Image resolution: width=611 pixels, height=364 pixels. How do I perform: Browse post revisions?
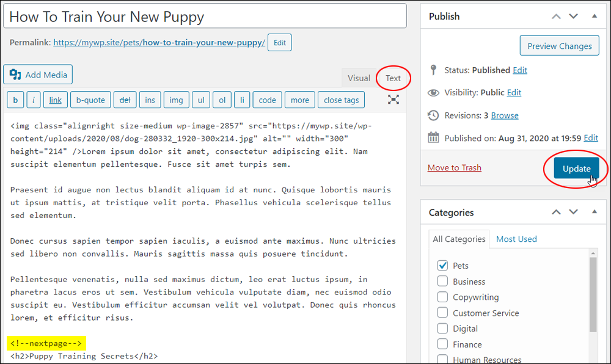[x=505, y=115]
